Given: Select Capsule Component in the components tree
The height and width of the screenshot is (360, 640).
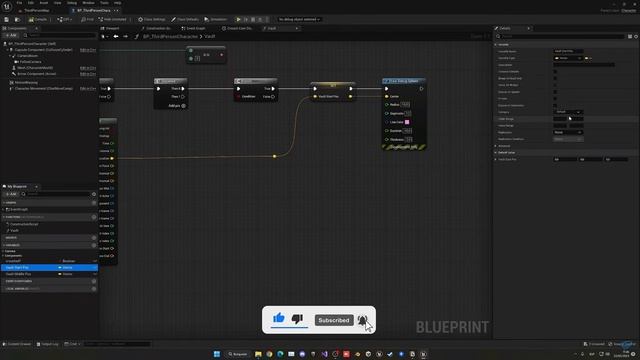Looking at the screenshot, I should point(43,50).
